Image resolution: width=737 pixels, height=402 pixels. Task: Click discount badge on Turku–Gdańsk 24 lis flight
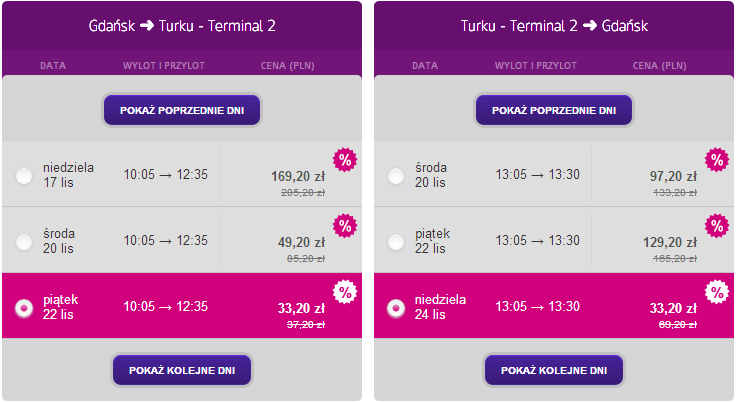pyautogui.click(x=716, y=292)
